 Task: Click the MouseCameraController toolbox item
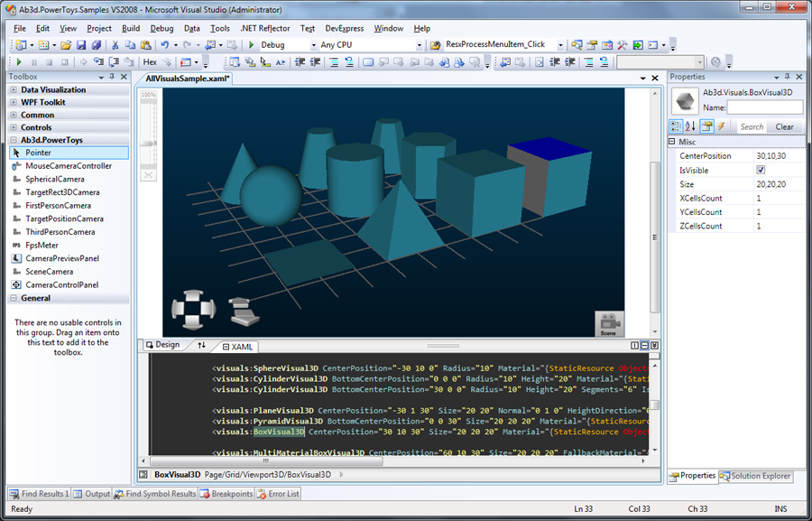(69, 166)
